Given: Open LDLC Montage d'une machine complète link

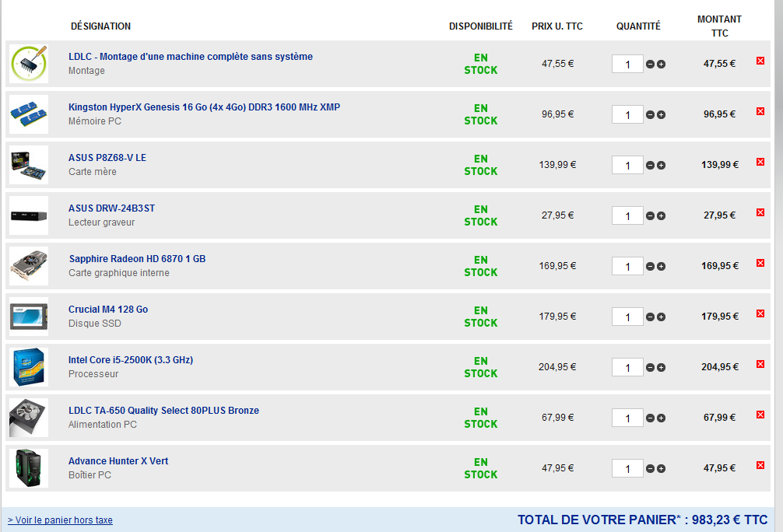Looking at the screenshot, I should pos(190,57).
